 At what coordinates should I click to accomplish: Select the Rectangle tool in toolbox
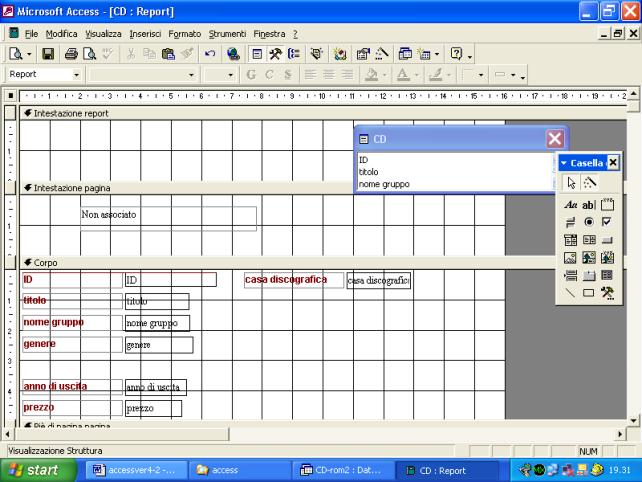point(588,293)
